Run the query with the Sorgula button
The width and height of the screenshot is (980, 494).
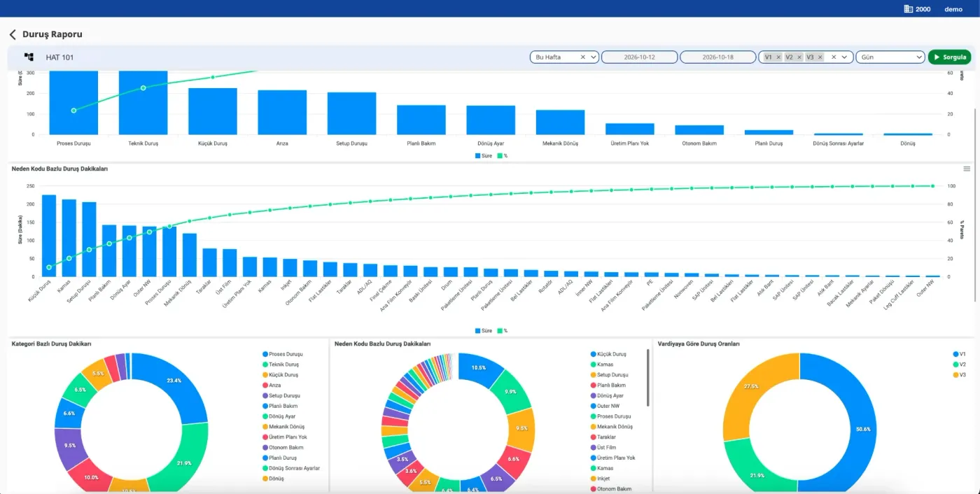coord(949,57)
